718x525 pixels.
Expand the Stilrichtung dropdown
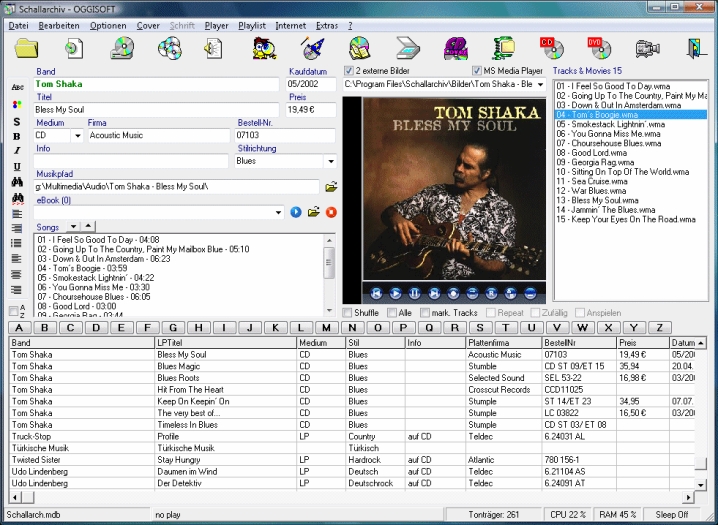(330, 161)
